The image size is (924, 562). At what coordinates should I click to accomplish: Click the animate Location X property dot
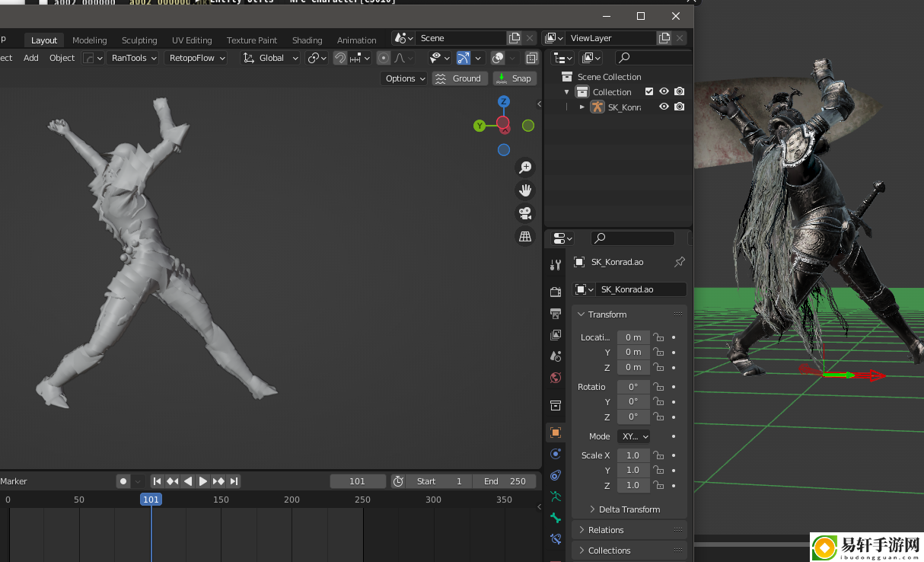coord(674,337)
